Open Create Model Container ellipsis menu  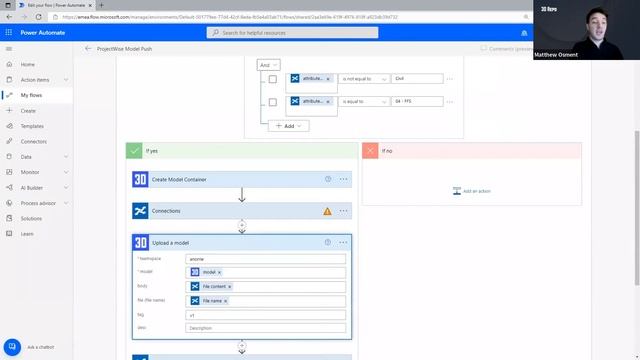point(343,179)
